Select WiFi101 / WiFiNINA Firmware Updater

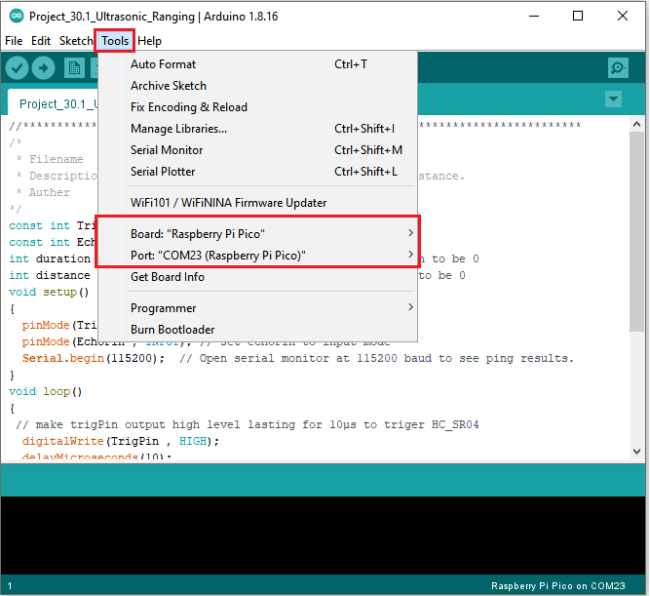point(257,203)
